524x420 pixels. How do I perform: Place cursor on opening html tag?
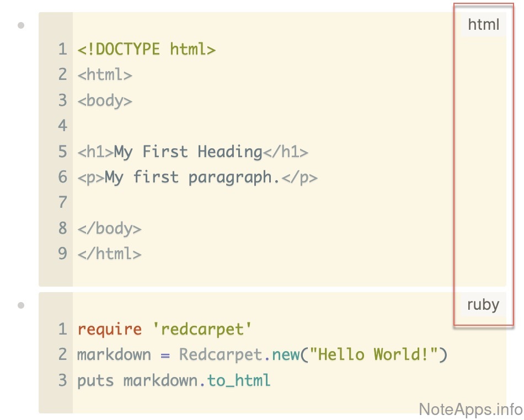click(x=105, y=75)
